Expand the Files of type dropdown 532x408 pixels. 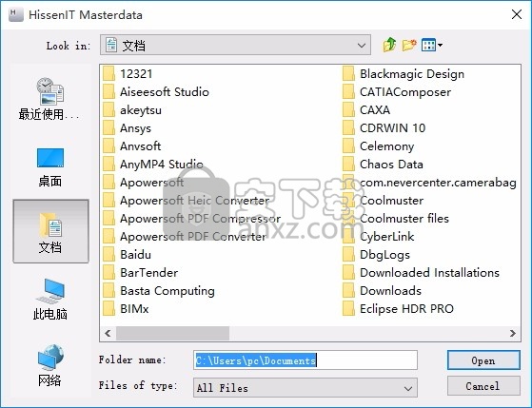(x=305, y=387)
